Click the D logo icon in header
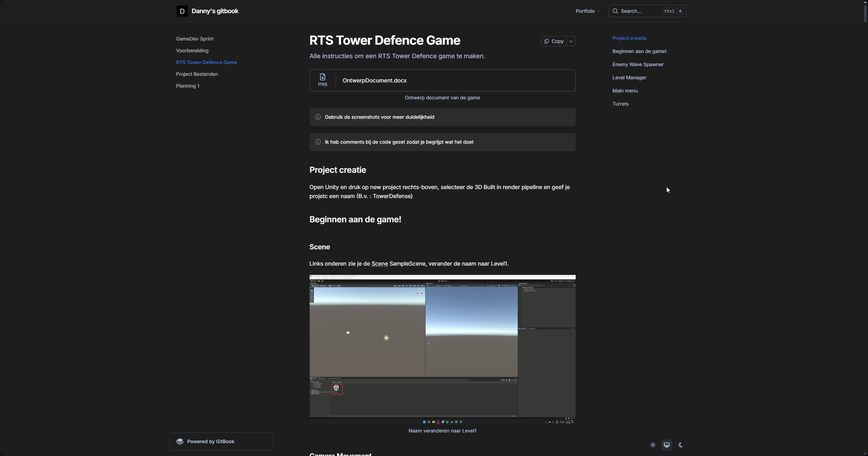Image resolution: width=868 pixels, height=456 pixels. pyautogui.click(x=182, y=11)
